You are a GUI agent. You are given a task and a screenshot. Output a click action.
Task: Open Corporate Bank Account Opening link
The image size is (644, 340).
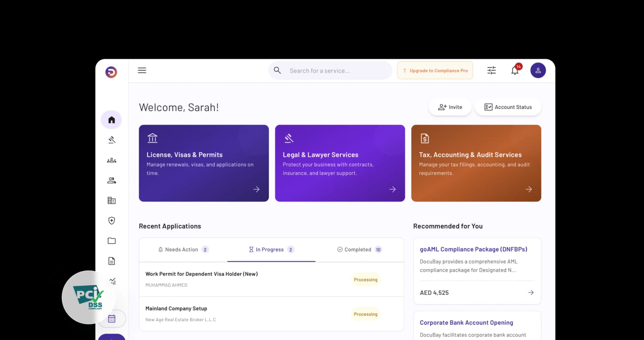467,323
